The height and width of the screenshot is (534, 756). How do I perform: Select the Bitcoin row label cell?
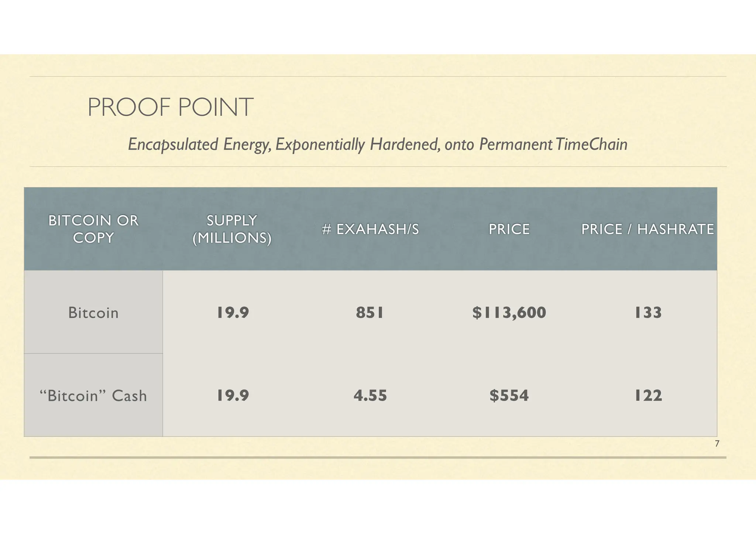(x=93, y=312)
